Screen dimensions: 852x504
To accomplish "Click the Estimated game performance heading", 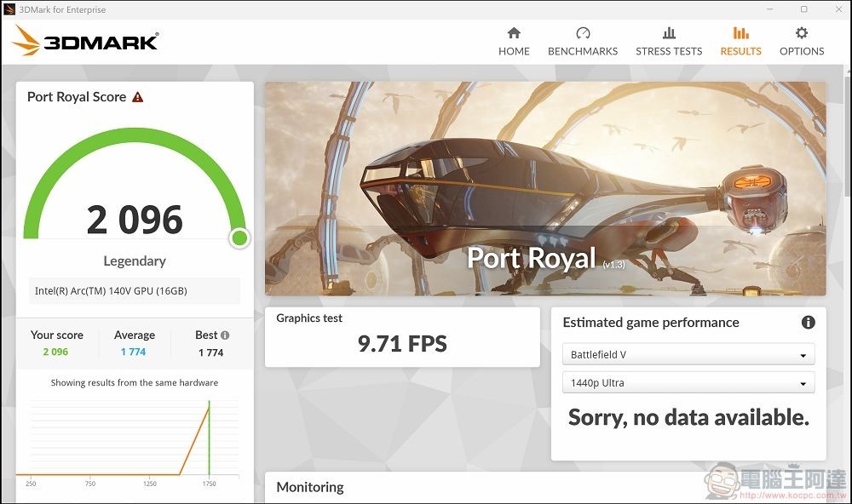I will point(651,323).
